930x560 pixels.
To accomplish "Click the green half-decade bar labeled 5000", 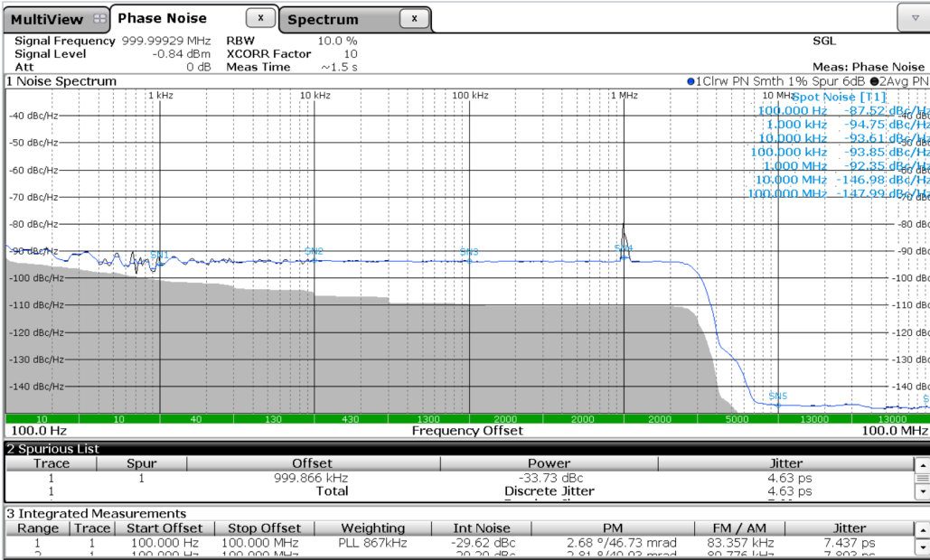I will tap(737, 419).
